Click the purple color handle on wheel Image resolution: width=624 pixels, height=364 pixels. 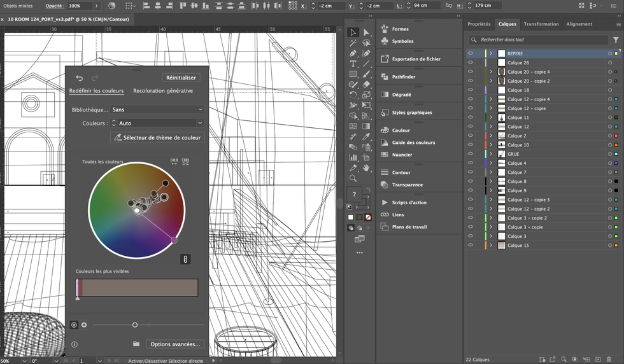[x=174, y=241]
